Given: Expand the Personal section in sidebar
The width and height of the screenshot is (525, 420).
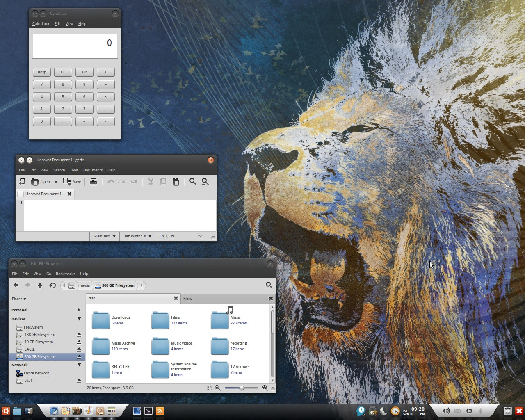Looking at the screenshot, I should [x=79, y=310].
